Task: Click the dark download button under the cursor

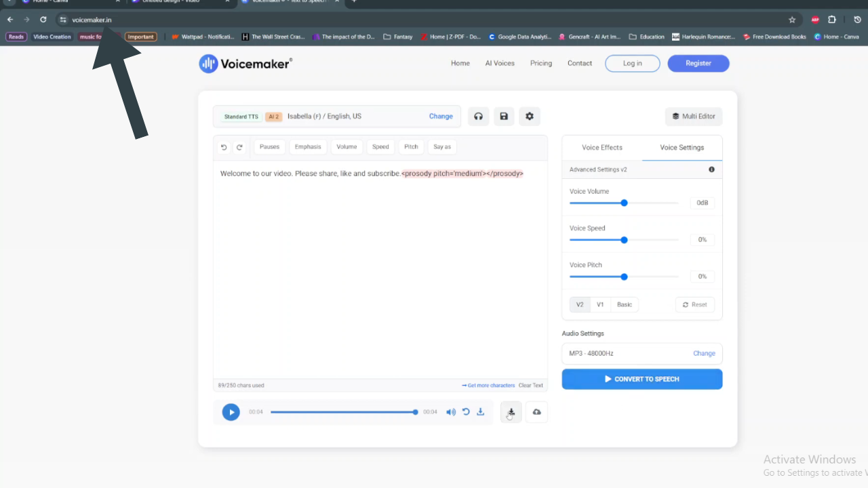Action: tap(511, 412)
